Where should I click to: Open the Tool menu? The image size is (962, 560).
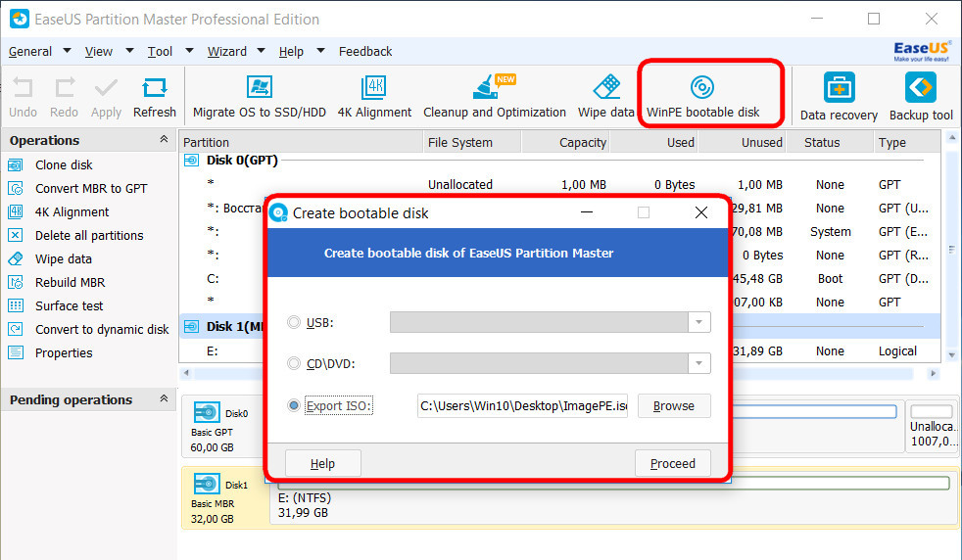pyautogui.click(x=160, y=52)
